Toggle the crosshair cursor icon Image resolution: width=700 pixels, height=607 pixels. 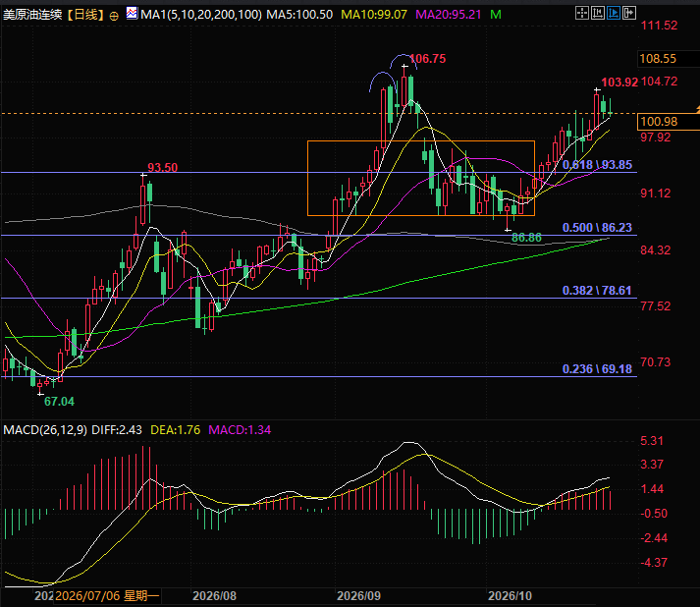(581, 13)
